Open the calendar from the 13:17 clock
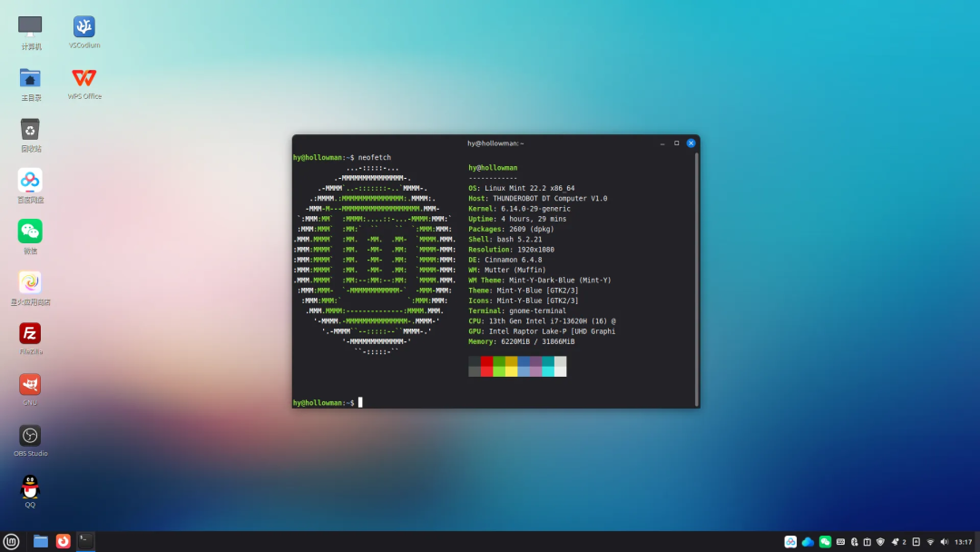 pos(963,542)
